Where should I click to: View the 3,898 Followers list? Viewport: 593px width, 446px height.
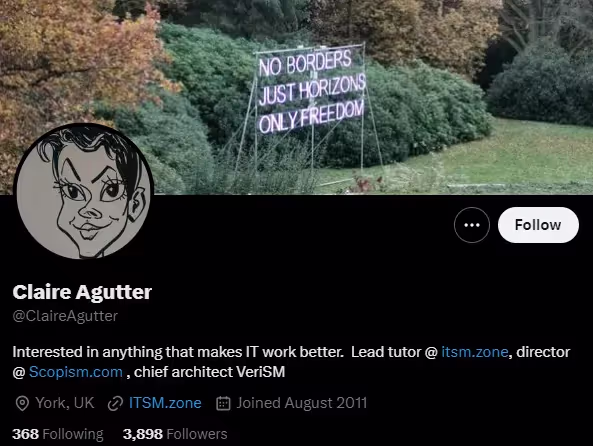(175, 434)
